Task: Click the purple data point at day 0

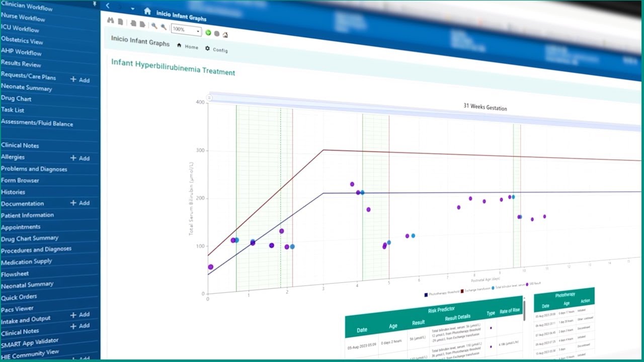Action: click(211, 267)
